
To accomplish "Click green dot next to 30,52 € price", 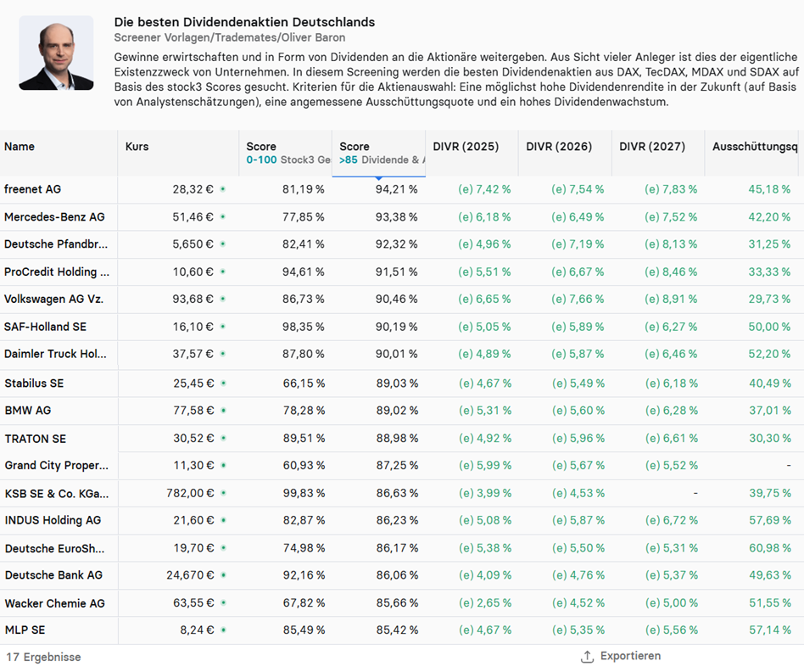I will [x=223, y=438].
